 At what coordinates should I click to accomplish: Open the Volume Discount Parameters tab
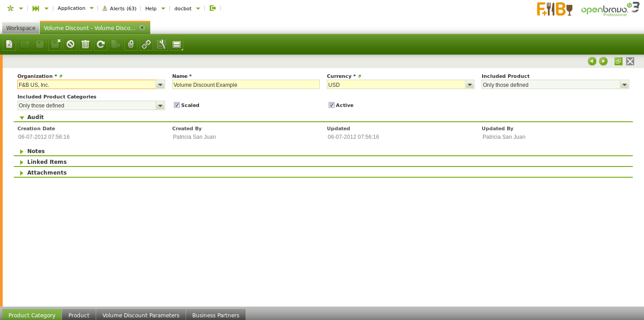point(141,315)
